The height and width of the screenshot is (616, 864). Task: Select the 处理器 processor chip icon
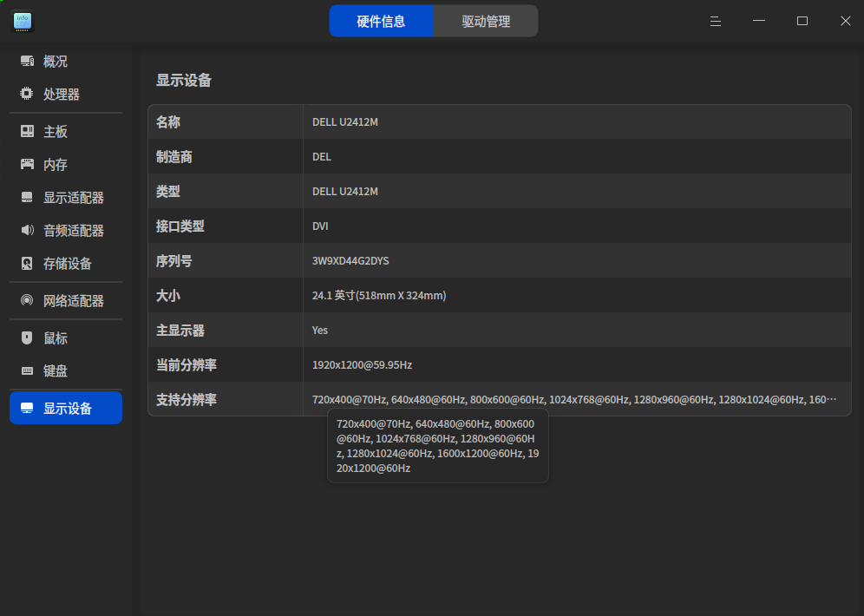[26, 94]
